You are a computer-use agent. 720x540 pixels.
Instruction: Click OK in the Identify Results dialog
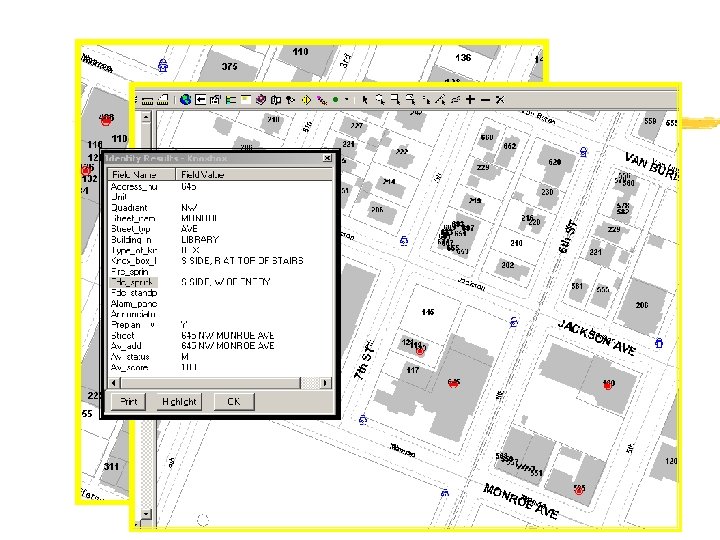pyautogui.click(x=234, y=401)
